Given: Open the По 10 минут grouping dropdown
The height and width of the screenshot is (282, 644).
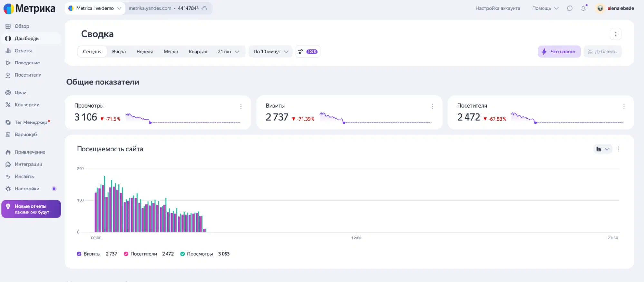Looking at the screenshot, I should [x=271, y=52].
